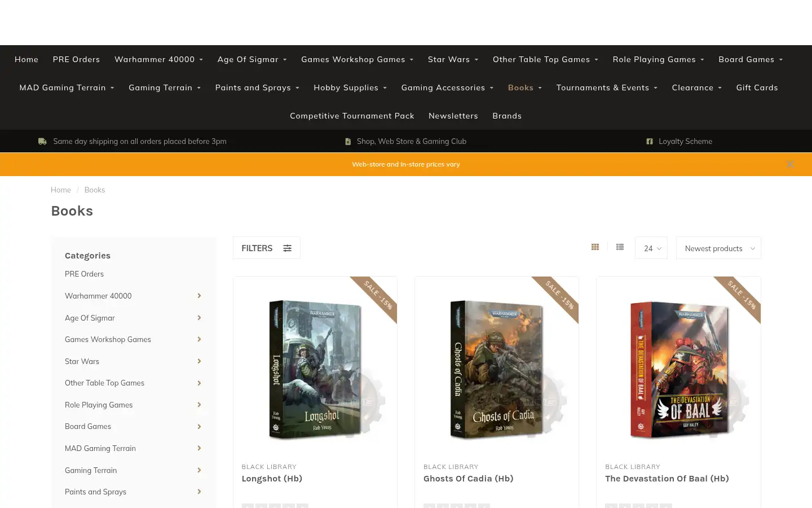812x508 pixels.
Task: Open Ghosts of Cadia book cover thumbnail
Action: 497,369
